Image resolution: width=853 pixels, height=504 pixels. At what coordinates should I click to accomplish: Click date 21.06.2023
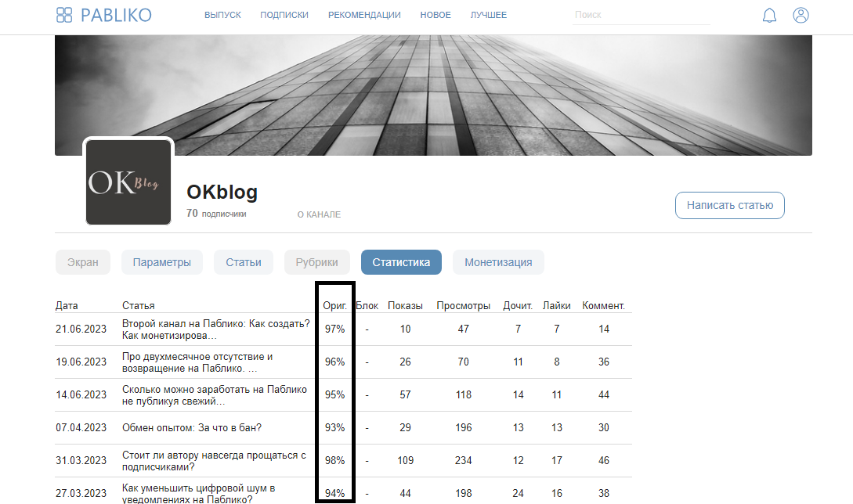pos(81,329)
